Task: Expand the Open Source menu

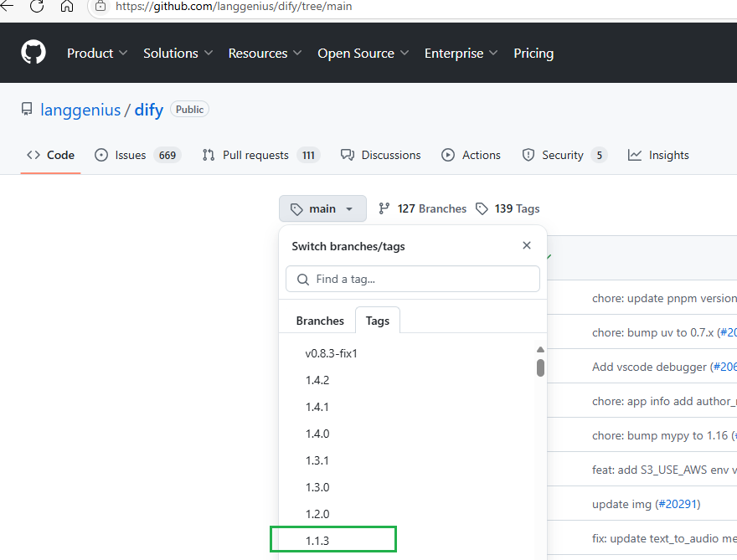Action: (363, 53)
